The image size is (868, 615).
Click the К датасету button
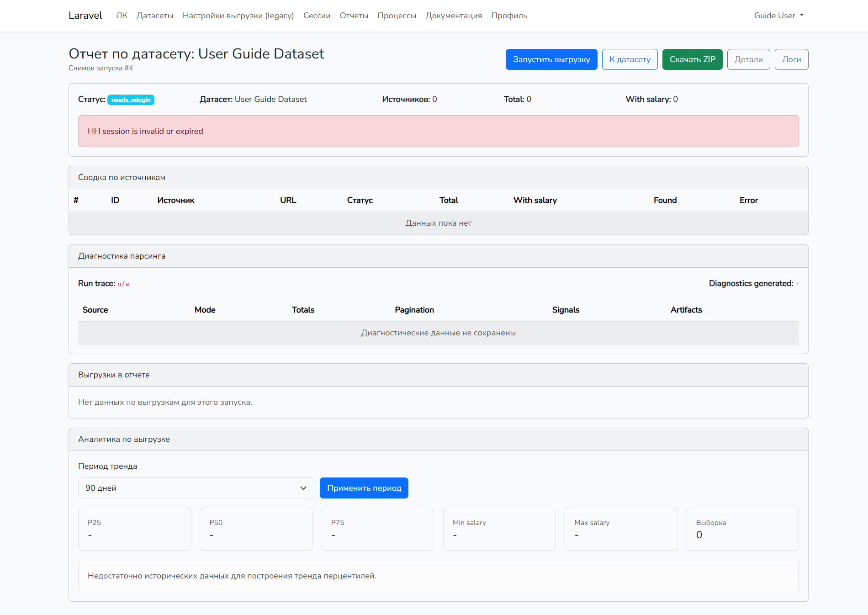[x=630, y=59]
